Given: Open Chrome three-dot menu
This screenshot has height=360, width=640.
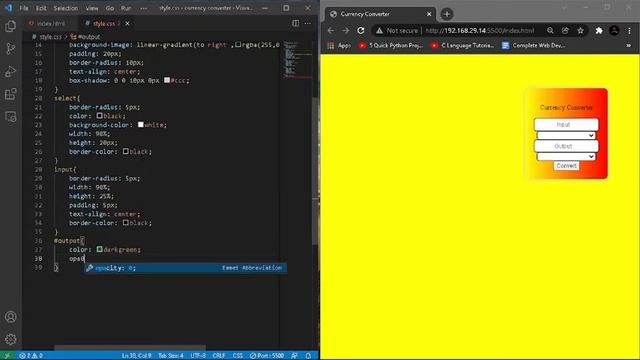Looking at the screenshot, I should click(x=629, y=31).
